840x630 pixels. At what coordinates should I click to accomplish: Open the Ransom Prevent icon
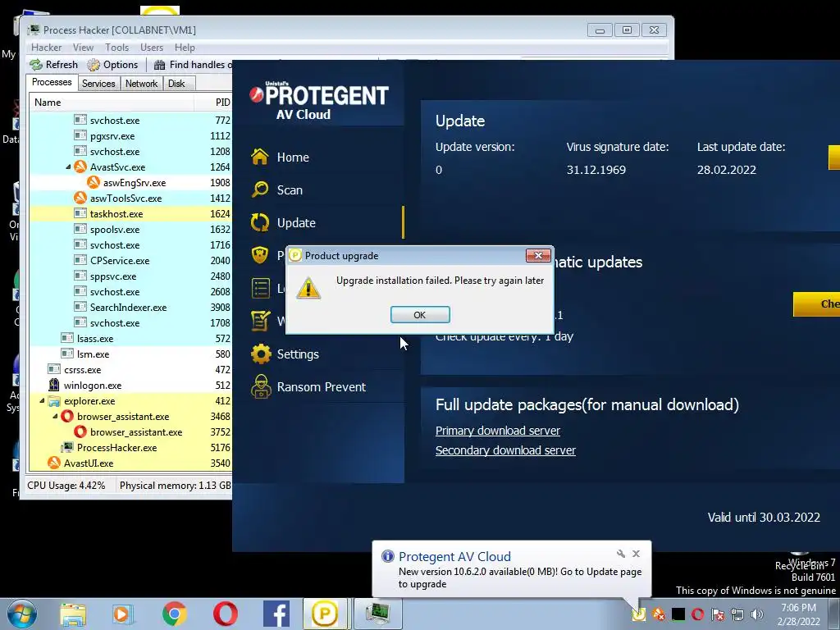pos(261,387)
